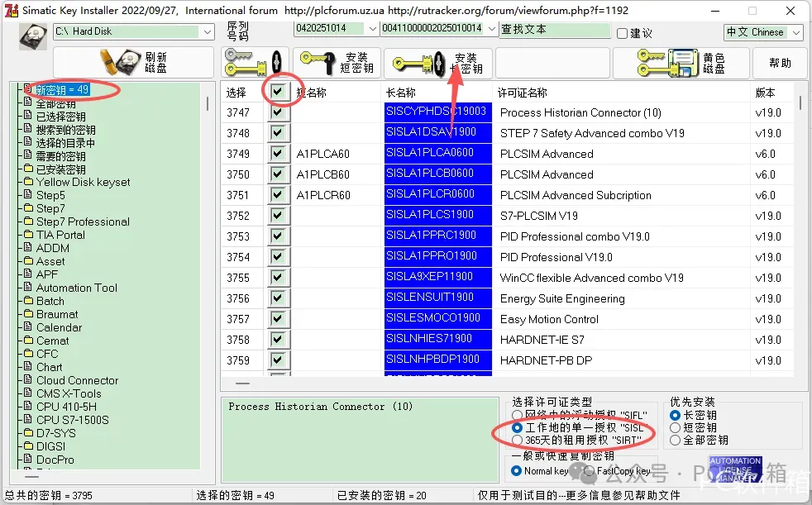Screen dimensions: 812x505
Task: Click the folder icon beside Asset
Action: coord(28,261)
